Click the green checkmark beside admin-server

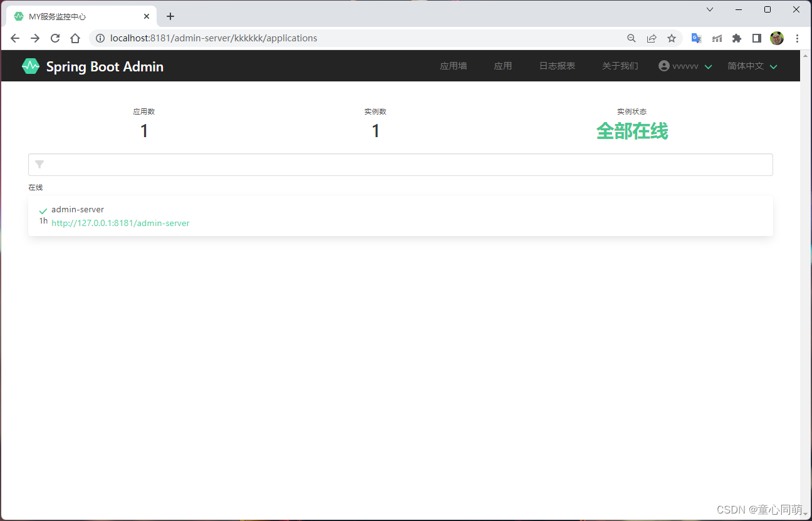coord(42,211)
